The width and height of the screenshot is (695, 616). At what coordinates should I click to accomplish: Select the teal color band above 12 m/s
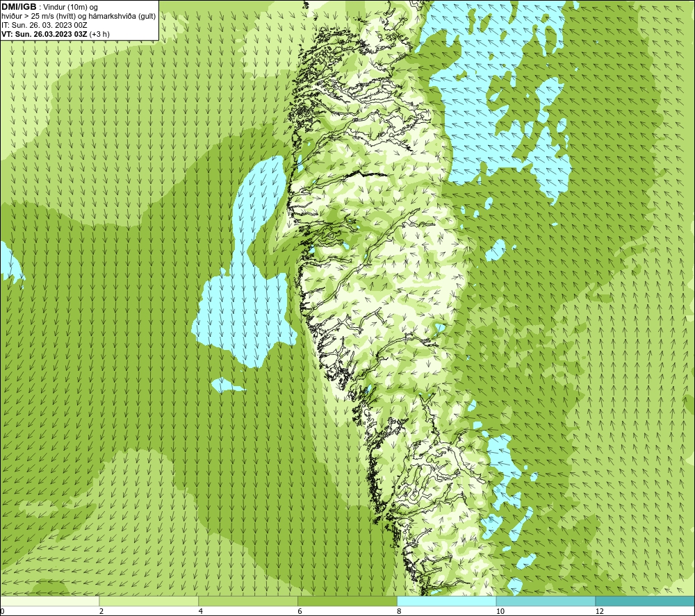click(x=645, y=601)
